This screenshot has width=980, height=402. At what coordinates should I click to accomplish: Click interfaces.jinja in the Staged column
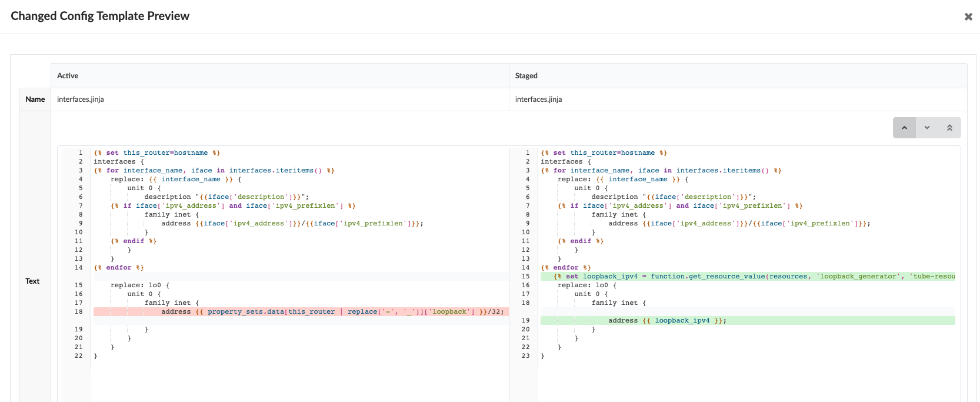[538, 99]
